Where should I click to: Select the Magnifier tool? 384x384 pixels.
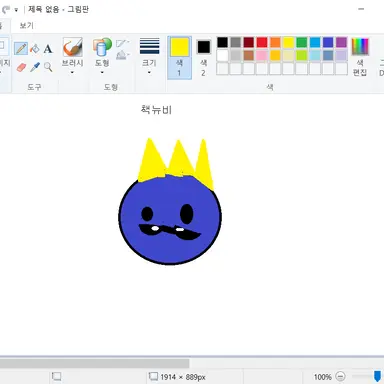point(48,67)
